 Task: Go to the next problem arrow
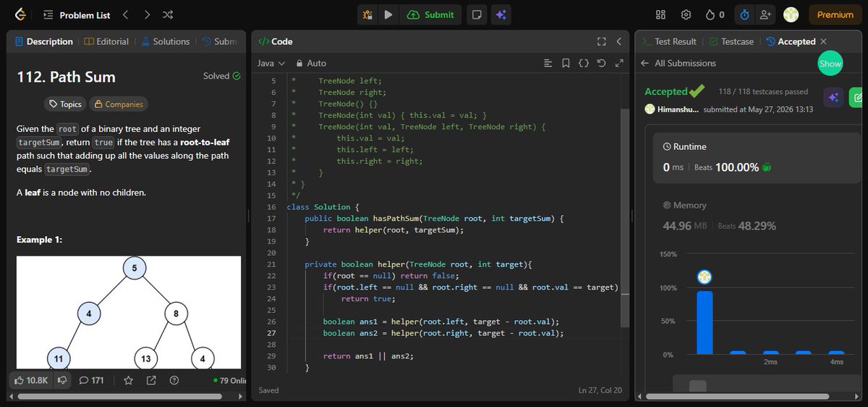click(x=147, y=14)
